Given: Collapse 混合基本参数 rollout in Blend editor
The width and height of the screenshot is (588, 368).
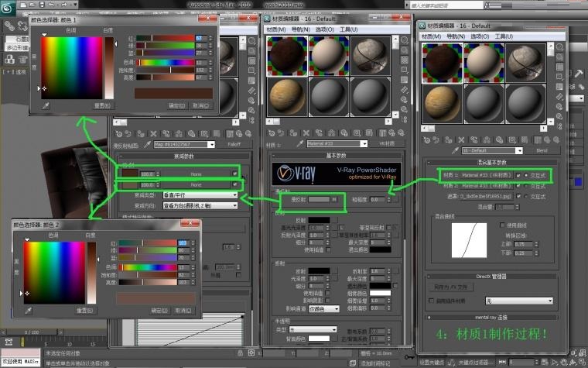Looking at the screenshot, I should point(491,162).
